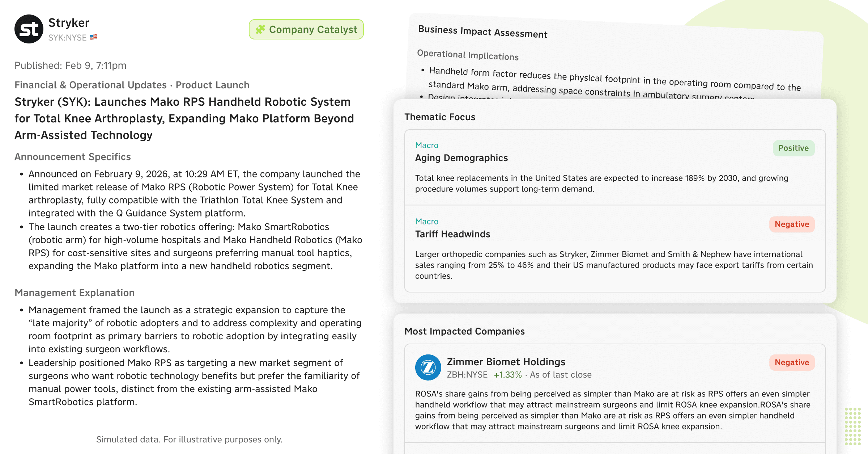Click the Negative tag for Zimmer Biomet
The width and height of the screenshot is (868, 454).
tap(792, 362)
